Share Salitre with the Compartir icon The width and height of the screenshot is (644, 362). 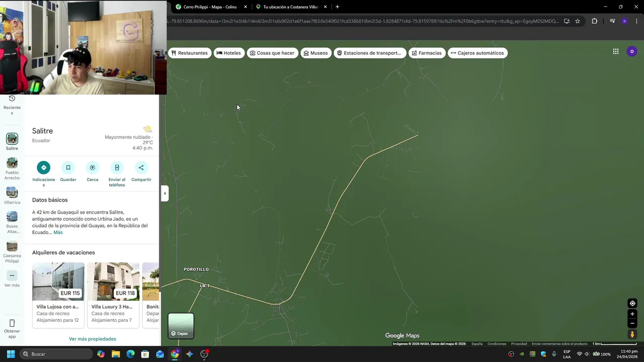pyautogui.click(x=141, y=167)
